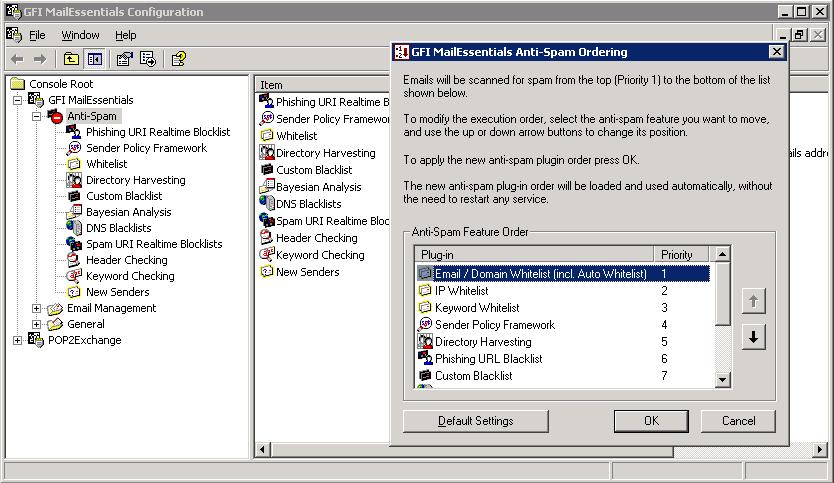This screenshot has height=483, width=834.
Task: Select Bayesian Analysis tree node
Action: [x=129, y=212]
